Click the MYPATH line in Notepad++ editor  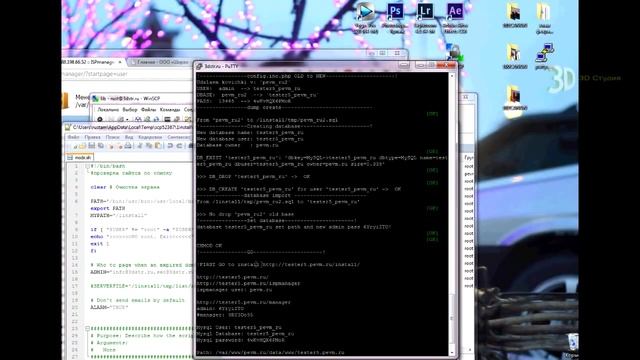tap(118, 215)
